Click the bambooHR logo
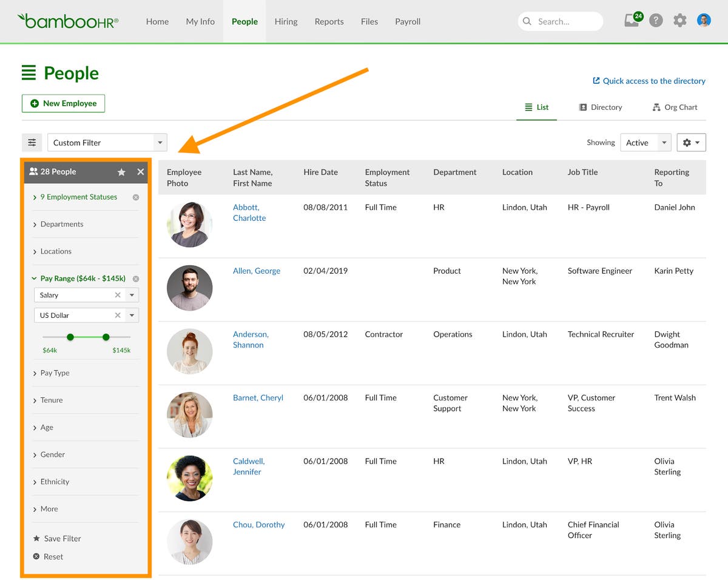 67,20
